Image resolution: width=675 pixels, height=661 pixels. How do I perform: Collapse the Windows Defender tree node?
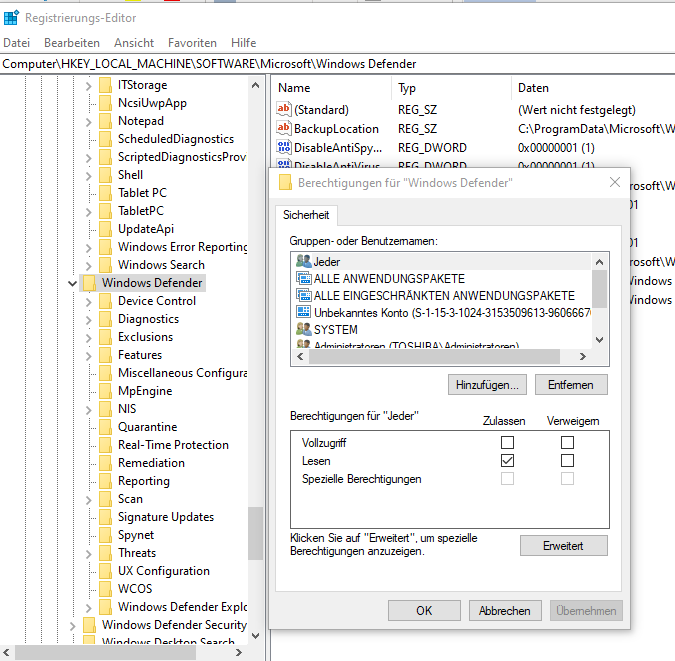pyautogui.click(x=72, y=283)
